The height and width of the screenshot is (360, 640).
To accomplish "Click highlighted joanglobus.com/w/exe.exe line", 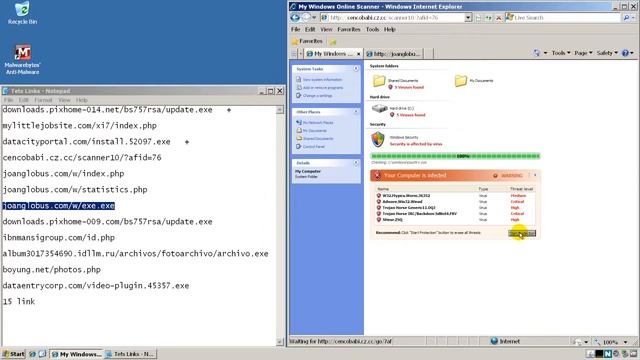I will pyautogui.click(x=58, y=206).
